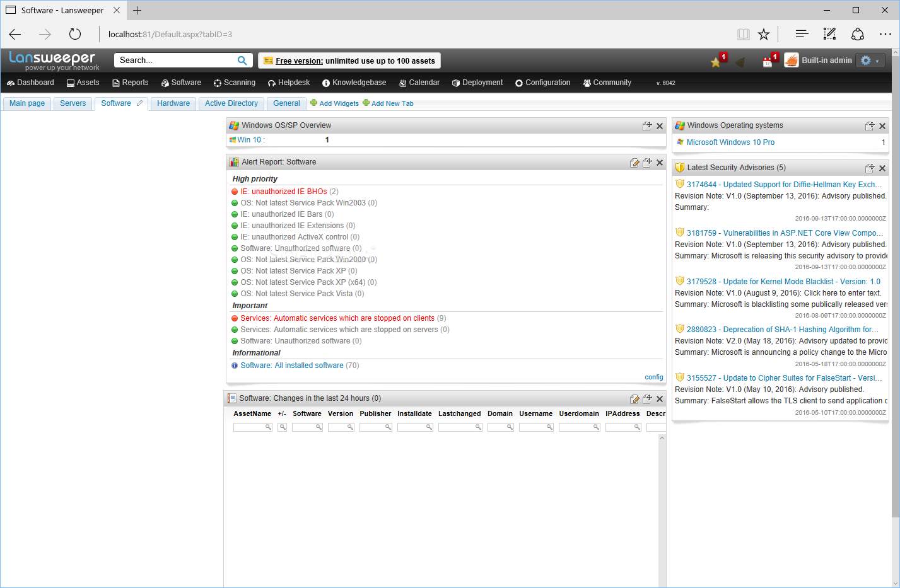Click the AssetName column filter field
Image resolution: width=900 pixels, height=588 pixels.
pyautogui.click(x=253, y=427)
